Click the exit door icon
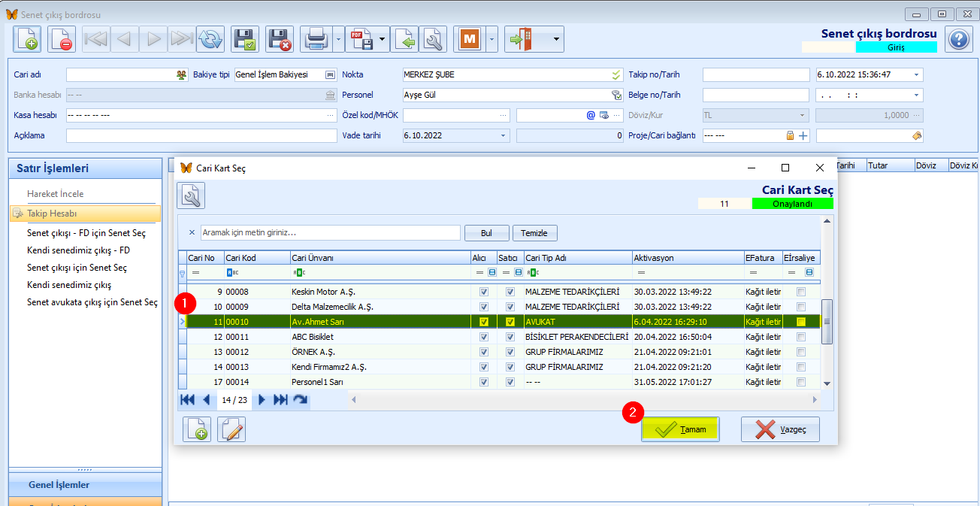980x506 pixels. [x=520, y=39]
